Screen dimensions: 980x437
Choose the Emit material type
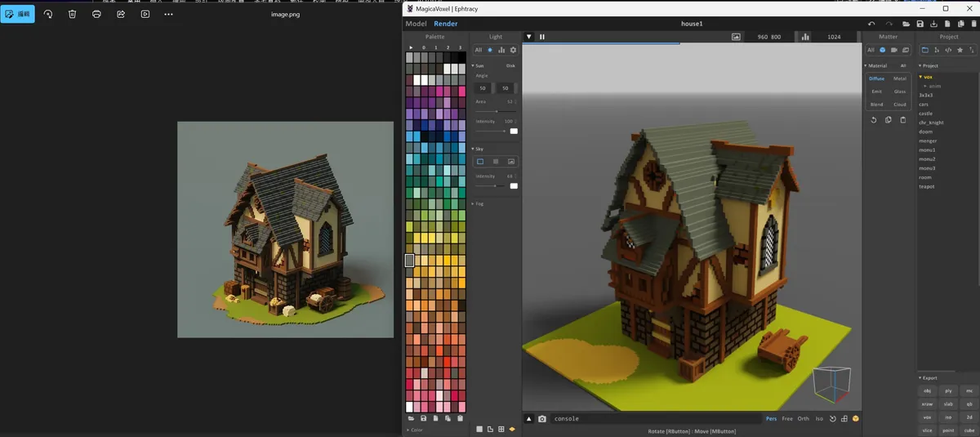pos(876,91)
